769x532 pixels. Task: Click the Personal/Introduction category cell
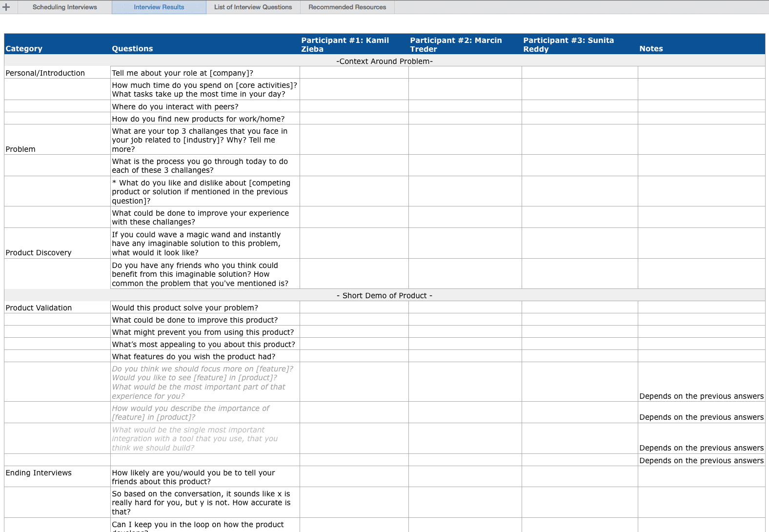click(x=58, y=73)
